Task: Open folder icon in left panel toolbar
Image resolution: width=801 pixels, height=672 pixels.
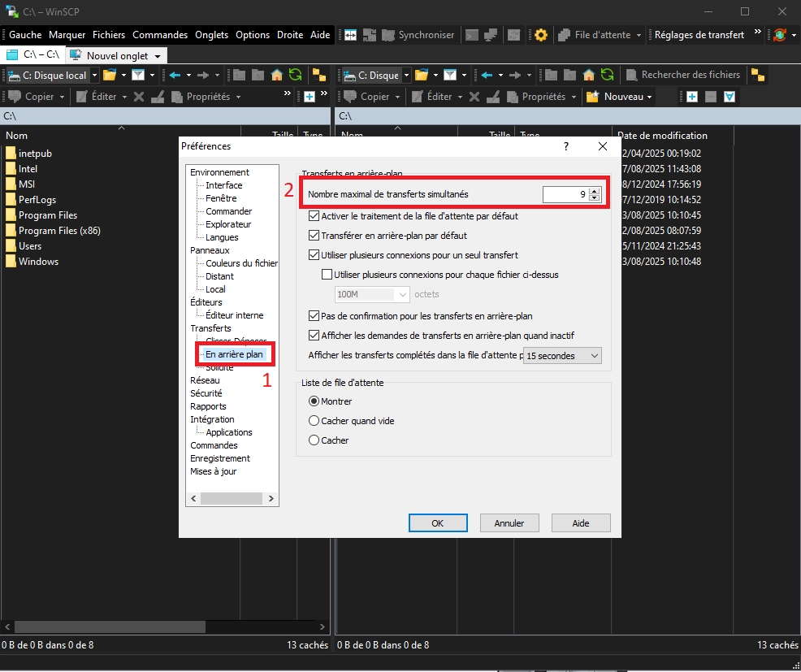Action: pyautogui.click(x=110, y=75)
